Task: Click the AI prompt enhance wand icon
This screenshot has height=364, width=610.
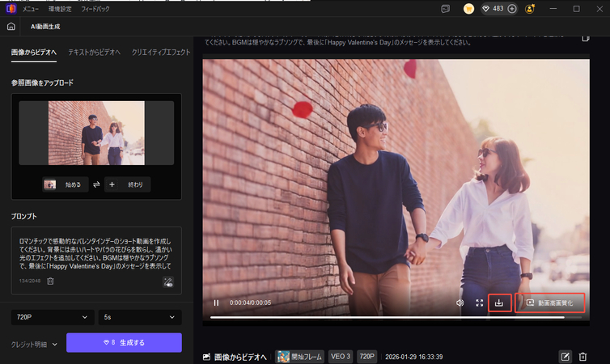Action: tap(168, 282)
